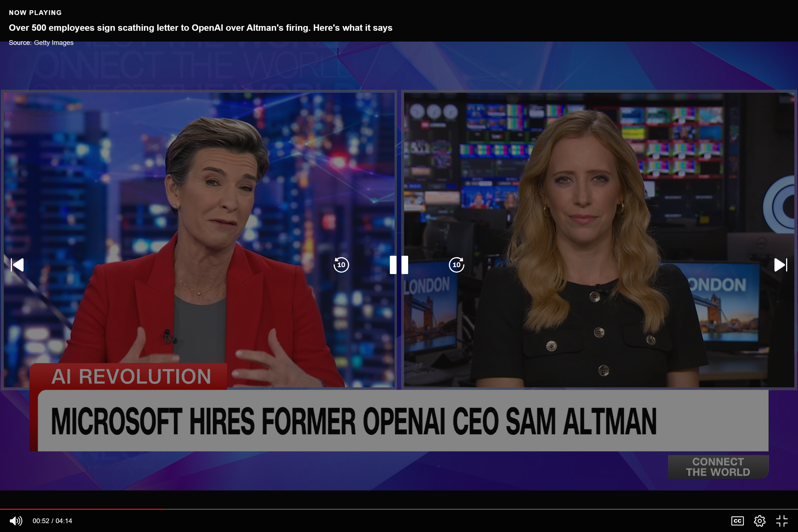Viewport: 798px width, 532px height.
Task: Toggle closed captions CC button
Action: [x=737, y=520]
